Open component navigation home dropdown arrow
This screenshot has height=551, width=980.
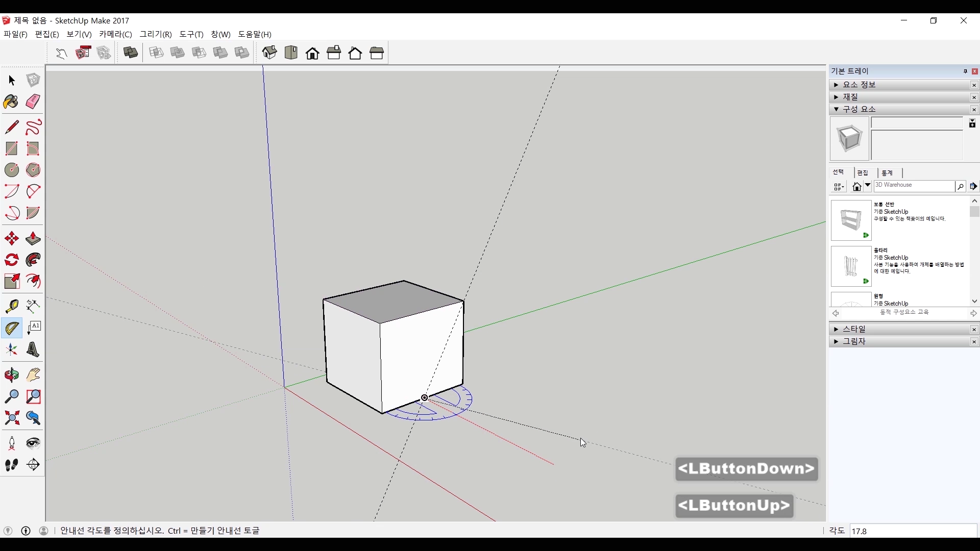pos(868,186)
